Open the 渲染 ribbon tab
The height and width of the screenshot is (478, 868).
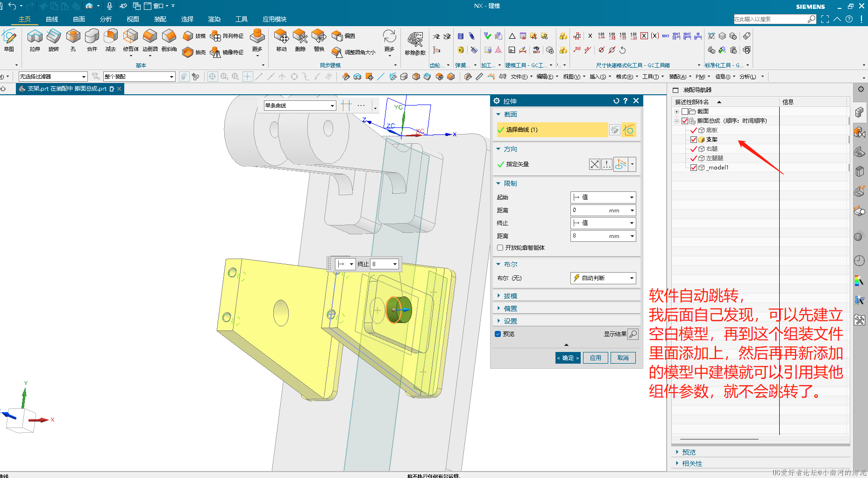[214, 19]
